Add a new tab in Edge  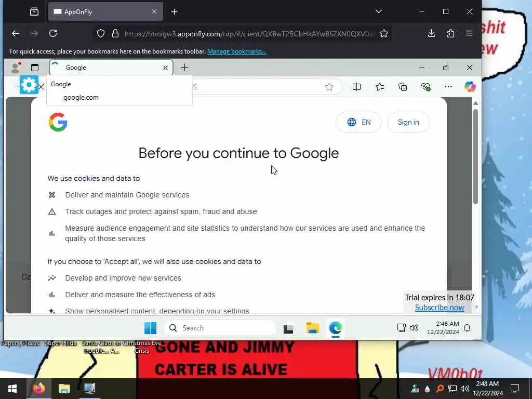tap(184, 68)
